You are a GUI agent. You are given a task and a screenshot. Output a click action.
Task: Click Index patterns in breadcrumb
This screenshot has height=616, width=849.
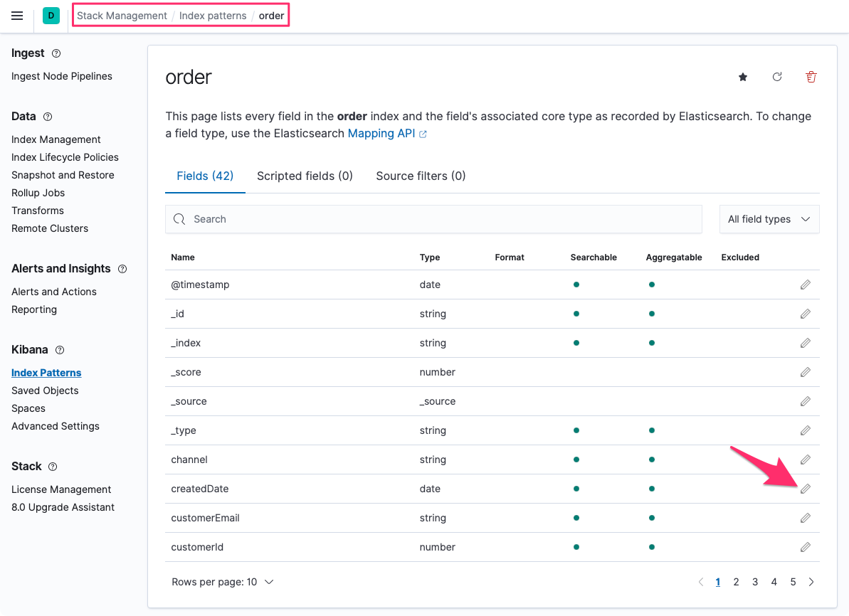[213, 16]
